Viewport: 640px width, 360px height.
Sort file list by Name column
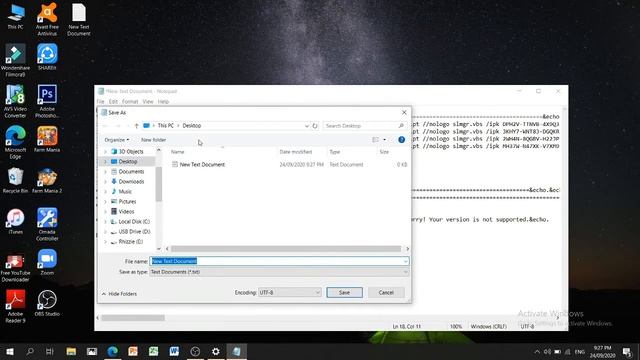(177, 152)
